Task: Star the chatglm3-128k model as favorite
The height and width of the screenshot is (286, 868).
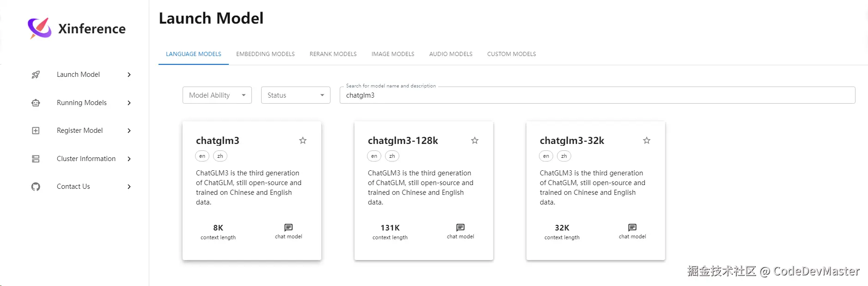Action: tap(475, 140)
